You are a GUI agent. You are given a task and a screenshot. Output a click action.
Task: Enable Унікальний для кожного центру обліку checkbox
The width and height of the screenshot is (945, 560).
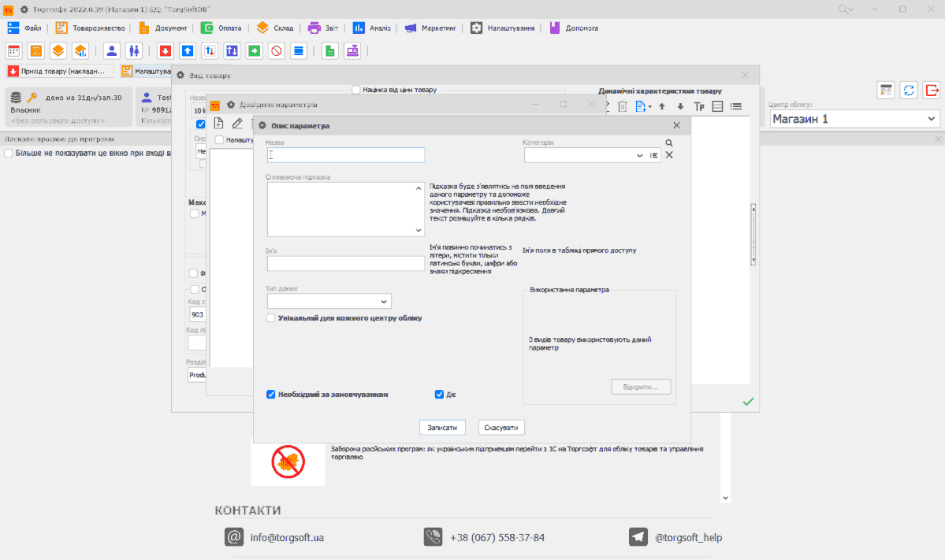point(271,318)
